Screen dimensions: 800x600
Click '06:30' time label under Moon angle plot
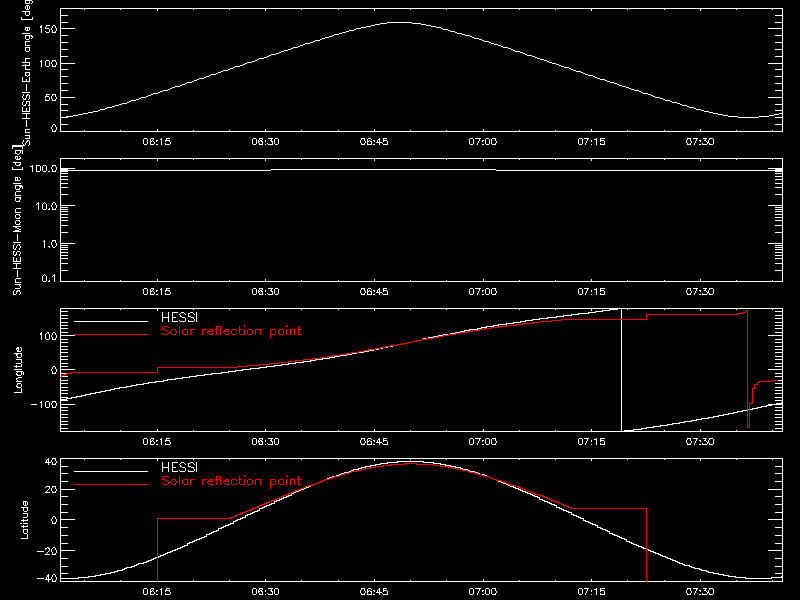(265, 291)
